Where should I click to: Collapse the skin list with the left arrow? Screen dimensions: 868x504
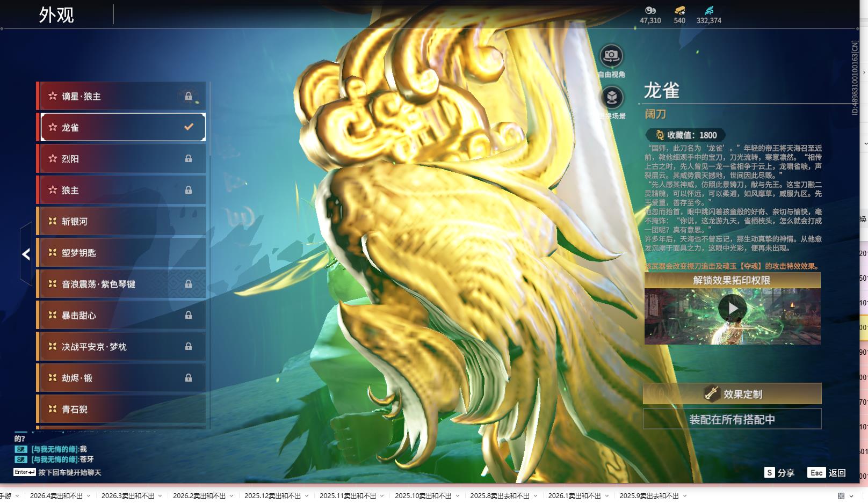25,254
